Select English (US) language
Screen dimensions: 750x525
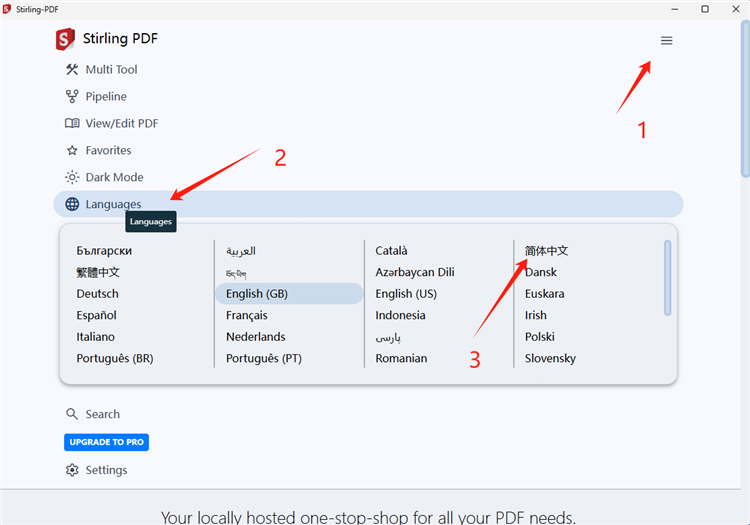click(406, 294)
